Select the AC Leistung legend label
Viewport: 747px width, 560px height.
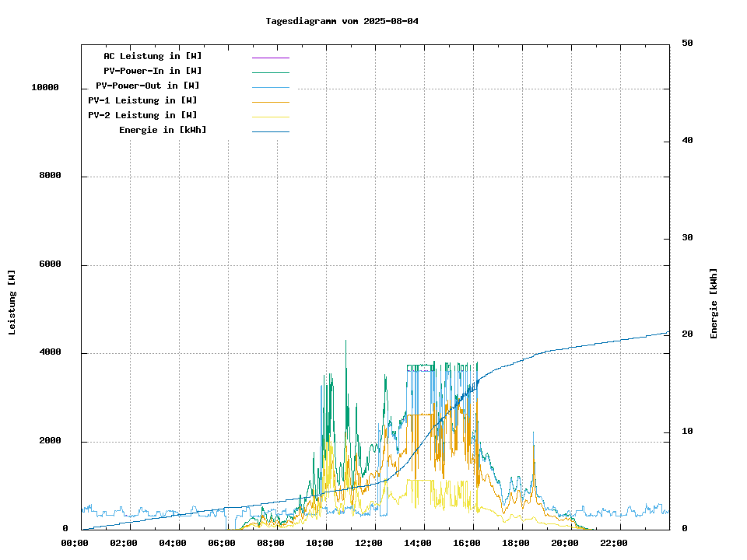click(153, 56)
